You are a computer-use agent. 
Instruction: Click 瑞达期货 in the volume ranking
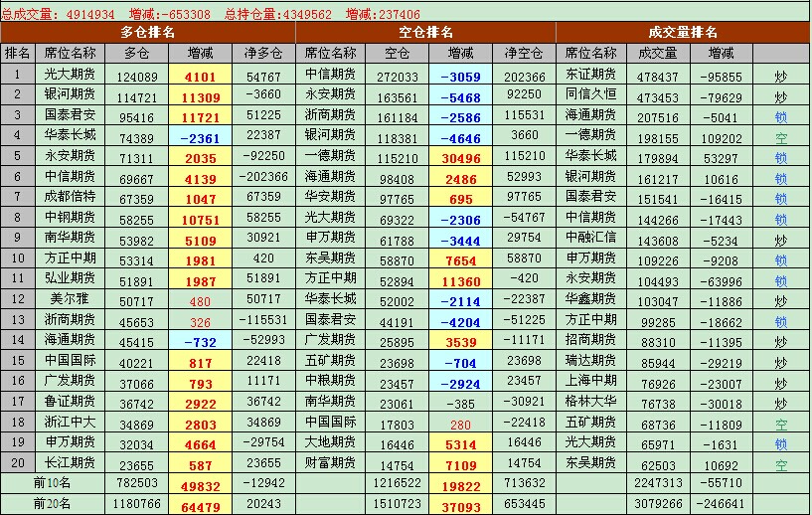591,360
